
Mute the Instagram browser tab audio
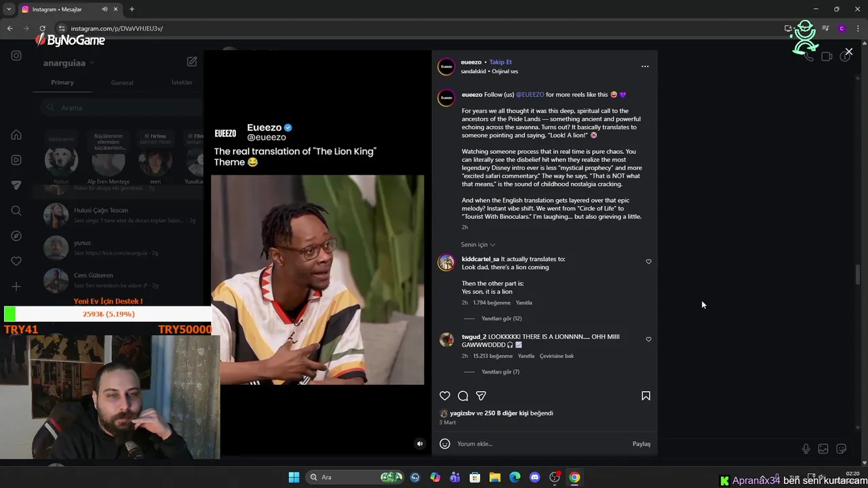104,9
